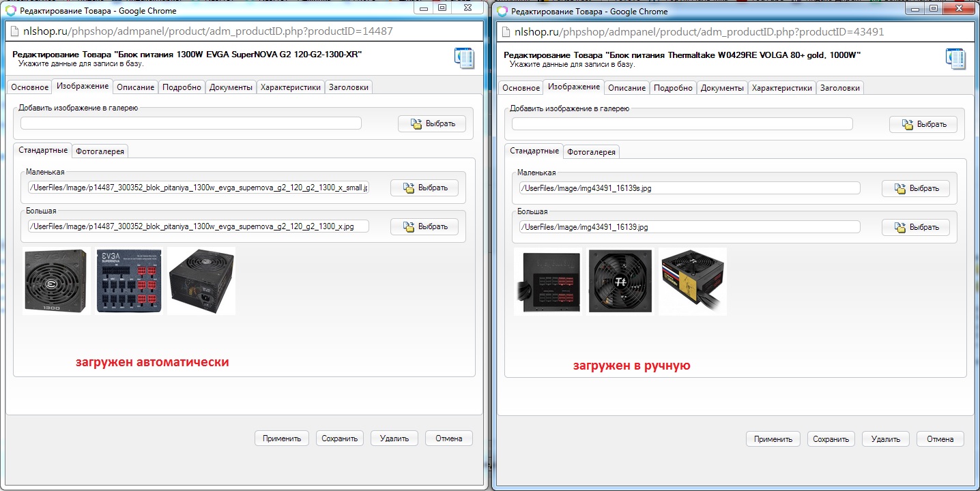Maximize the EVGA product Chrome window

point(442,8)
